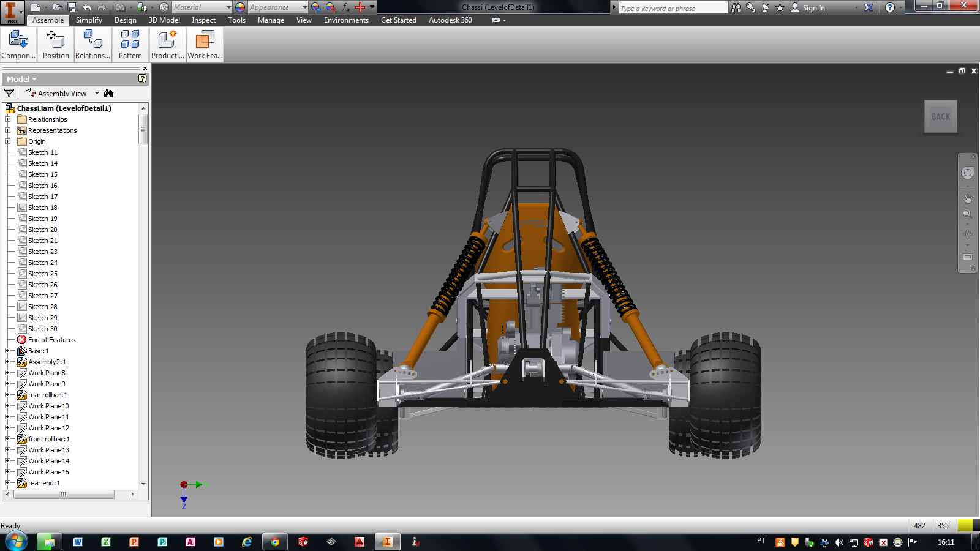Open the Appearance combo box

pos(278,7)
